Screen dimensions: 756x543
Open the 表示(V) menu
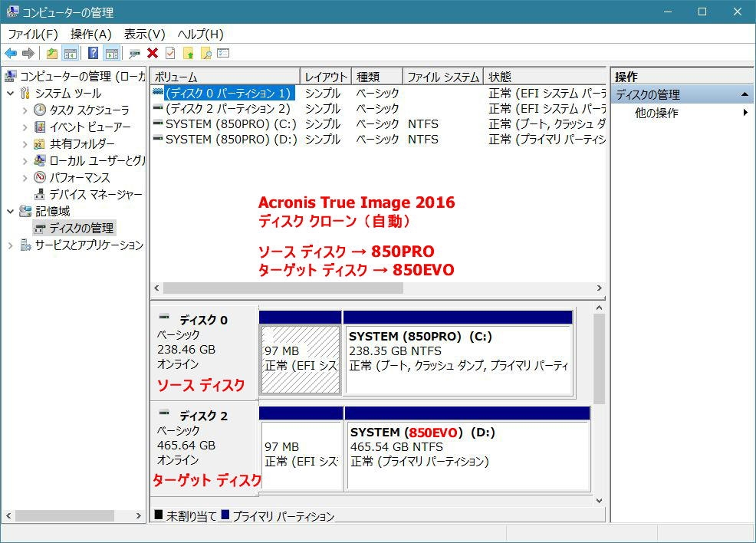145,35
